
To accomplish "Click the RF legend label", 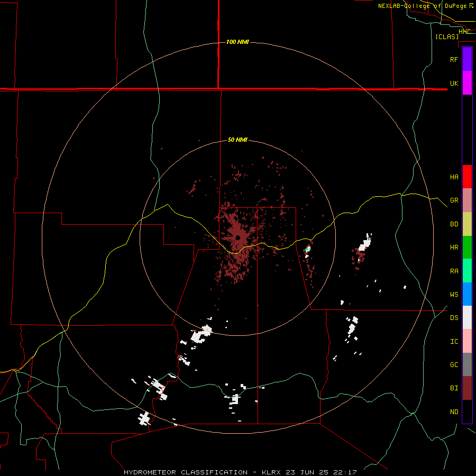I will pyautogui.click(x=454, y=59).
